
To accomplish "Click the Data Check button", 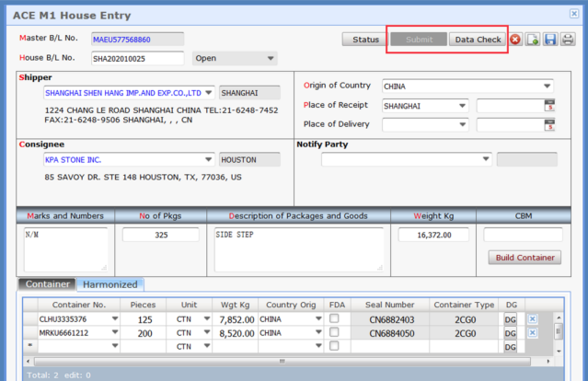I will click(x=478, y=40).
